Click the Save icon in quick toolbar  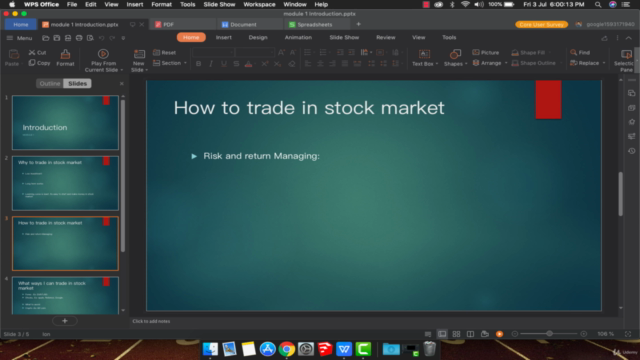[x=57, y=38]
